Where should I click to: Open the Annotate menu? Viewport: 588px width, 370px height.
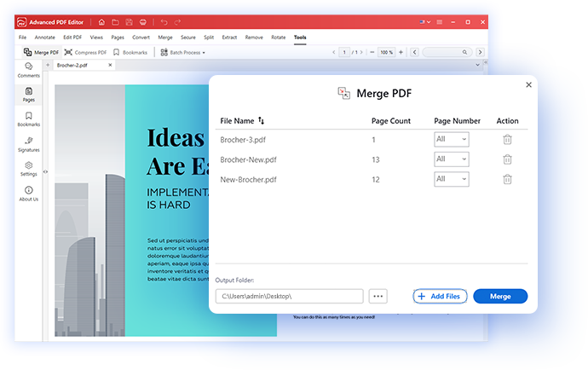pyautogui.click(x=44, y=38)
